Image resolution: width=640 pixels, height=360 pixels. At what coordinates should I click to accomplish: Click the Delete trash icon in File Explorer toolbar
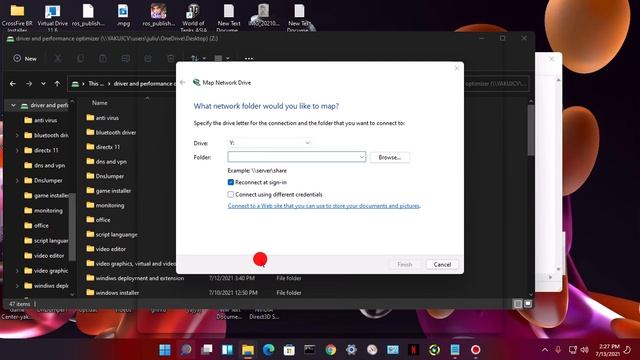click(x=171, y=59)
